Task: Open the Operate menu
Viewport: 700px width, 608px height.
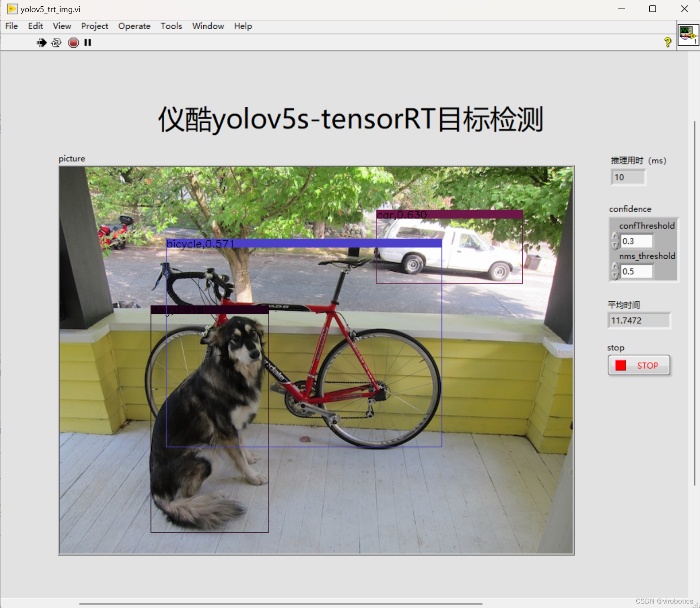Action: (x=134, y=26)
